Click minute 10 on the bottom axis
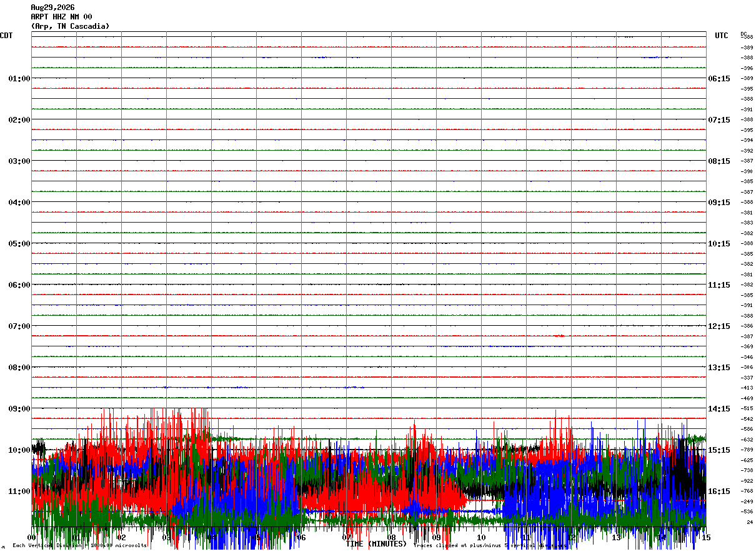 click(x=481, y=538)
